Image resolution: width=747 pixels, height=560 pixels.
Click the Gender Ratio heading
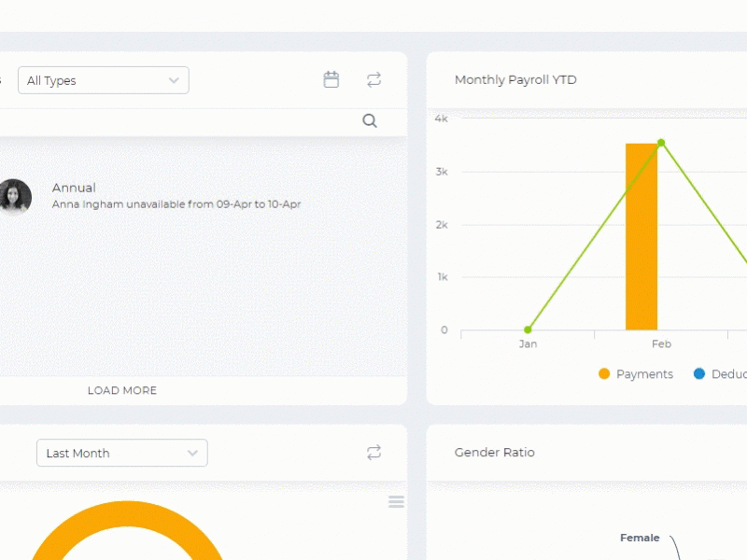[495, 453]
